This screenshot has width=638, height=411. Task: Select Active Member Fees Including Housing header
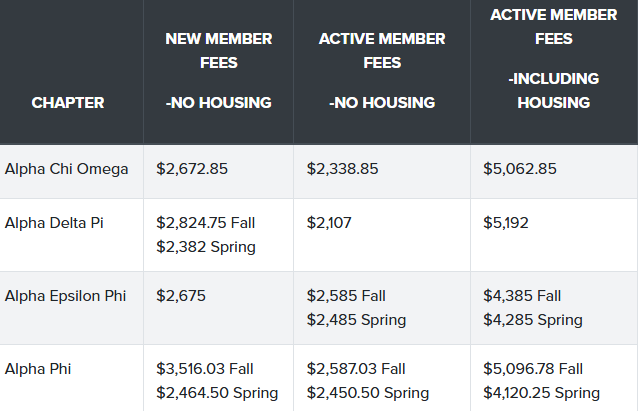[545, 59]
